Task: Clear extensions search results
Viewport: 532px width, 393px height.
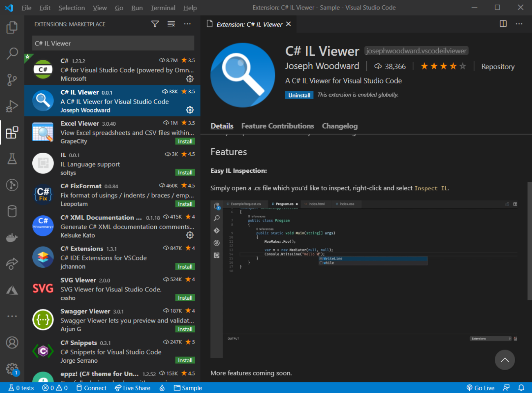Action: (171, 24)
